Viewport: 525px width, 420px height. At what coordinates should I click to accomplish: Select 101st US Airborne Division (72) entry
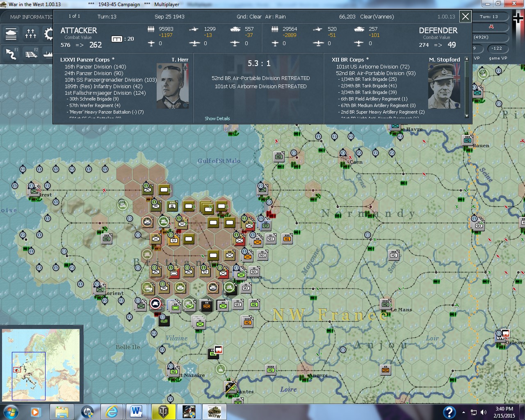coord(373,67)
